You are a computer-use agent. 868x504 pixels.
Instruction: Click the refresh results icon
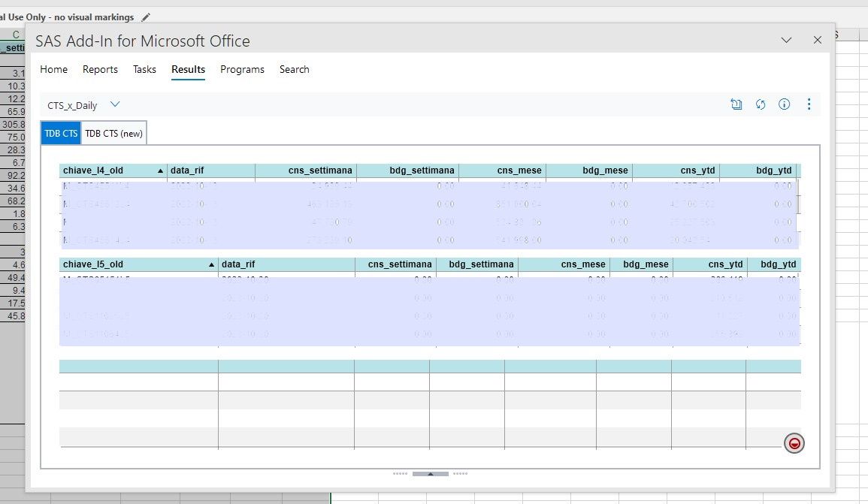click(x=760, y=104)
